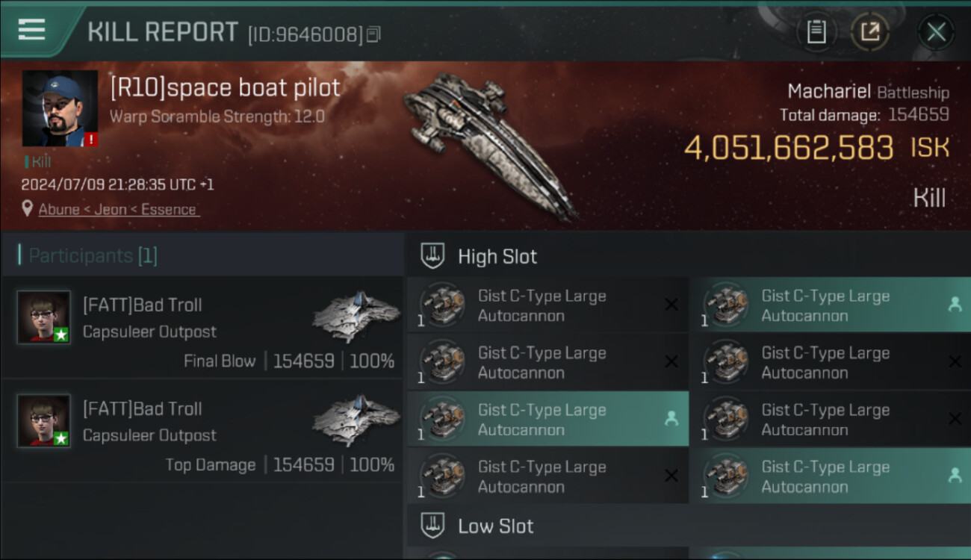Open Bad Troll's Final Blow entry
This screenshot has width=971, height=560.
202,329
